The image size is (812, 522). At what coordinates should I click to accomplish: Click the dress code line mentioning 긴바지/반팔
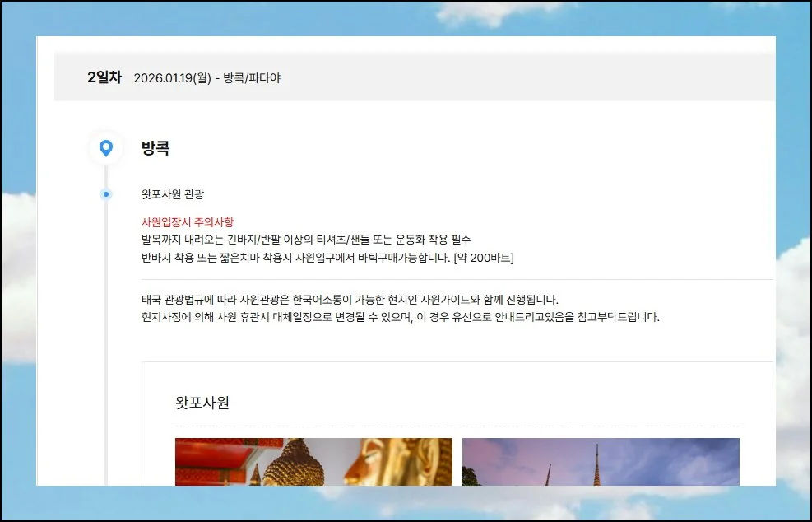point(306,240)
